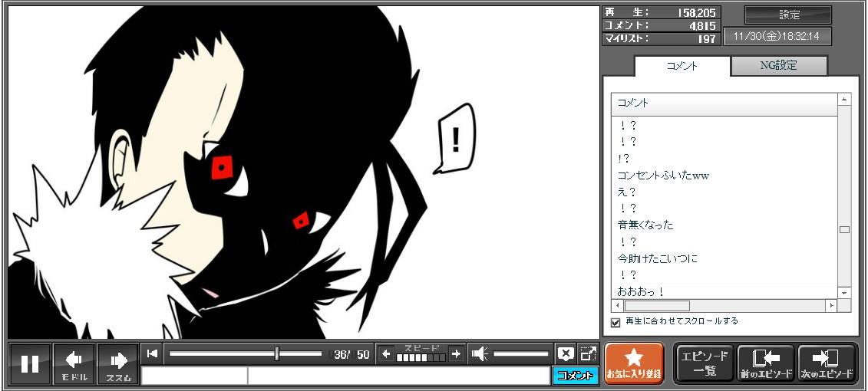This screenshot has height=391, width=868.
Task: Toggle the auto-scroll with playback checkbox
Action: click(x=616, y=322)
